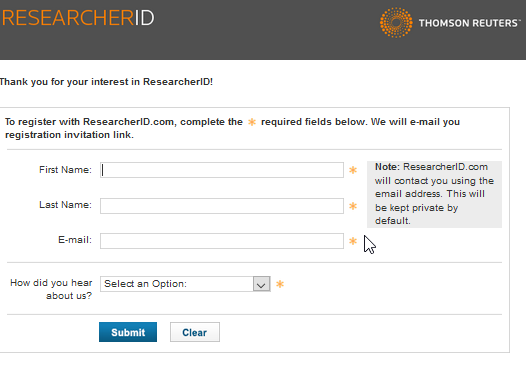Clear the registration form fields
The height and width of the screenshot is (365, 526).
195,332
